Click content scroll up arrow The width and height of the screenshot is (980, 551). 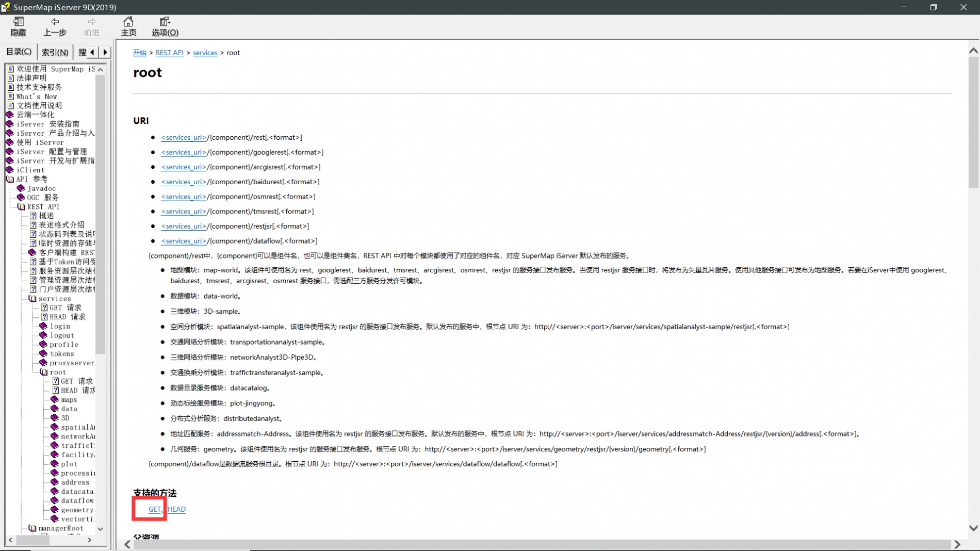pyautogui.click(x=973, y=51)
